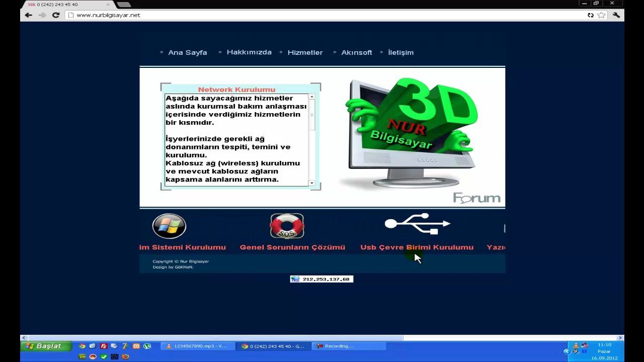Click the Copyright © Nur Bilgisayar text
This screenshot has height=362, width=644.
181,261
